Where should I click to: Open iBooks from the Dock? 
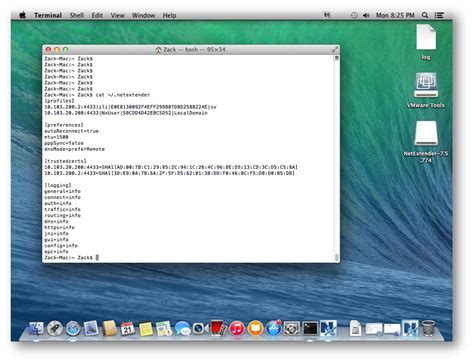pos(255,328)
